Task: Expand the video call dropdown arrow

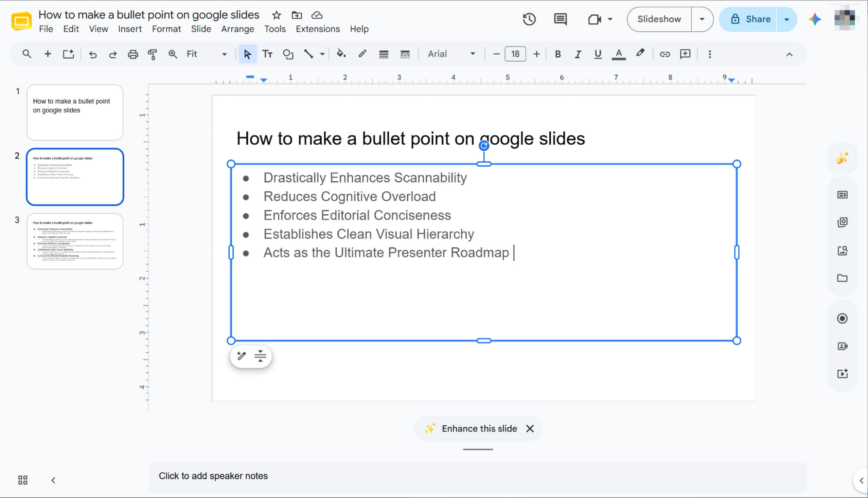Action: tap(610, 19)
